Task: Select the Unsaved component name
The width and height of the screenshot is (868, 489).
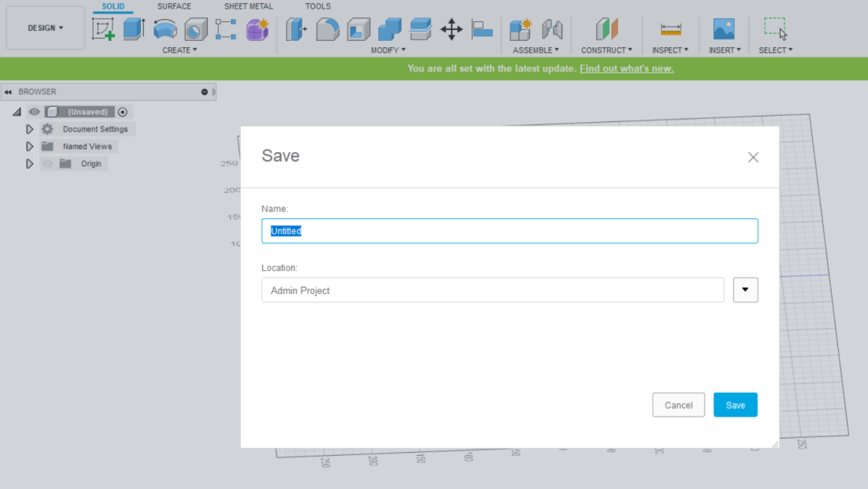Action: pos(87,112)
